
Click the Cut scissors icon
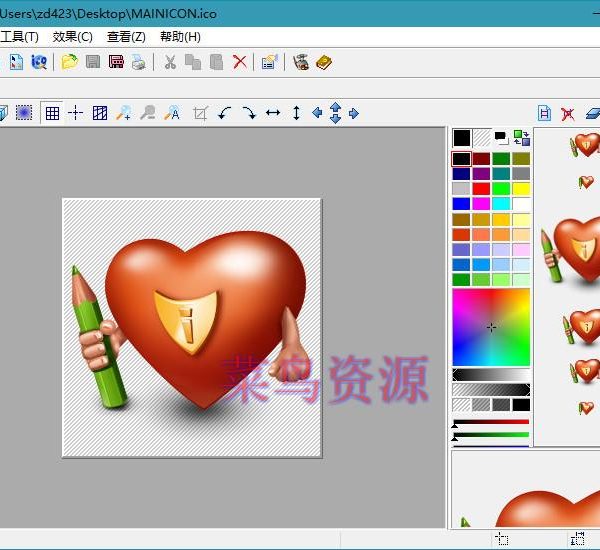170,62
